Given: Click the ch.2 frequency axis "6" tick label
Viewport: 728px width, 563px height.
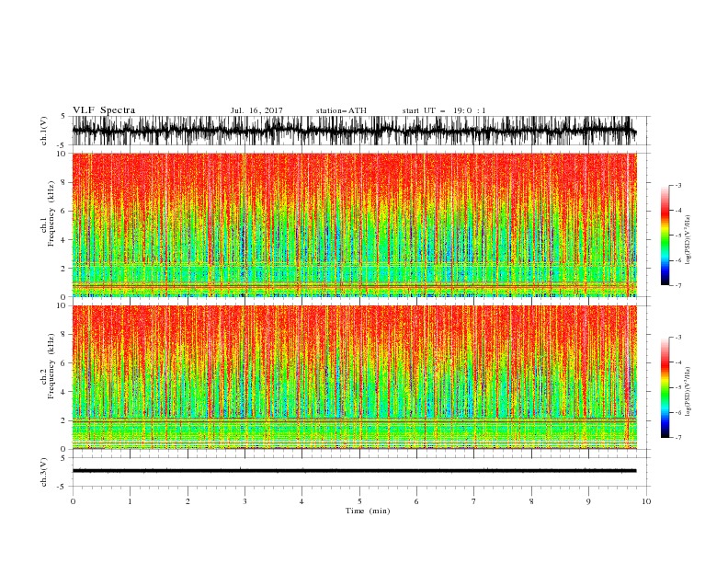Looking at the screenshot, I should click(64, 363).
